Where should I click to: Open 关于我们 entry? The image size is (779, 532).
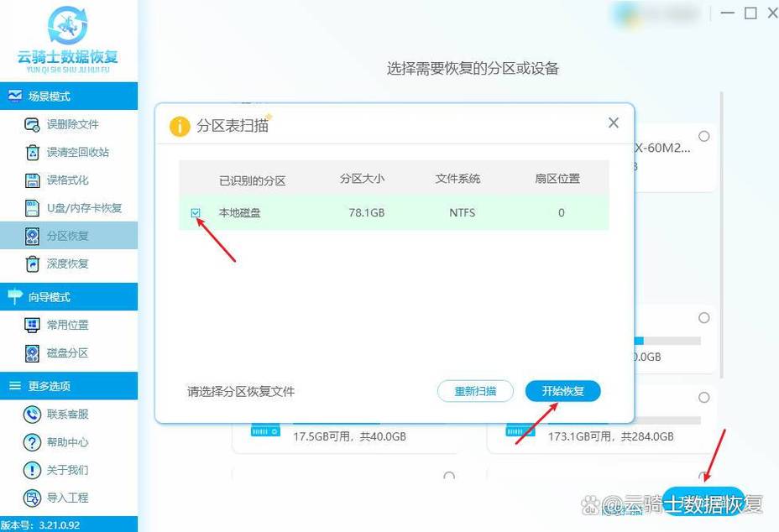[69, 470]
